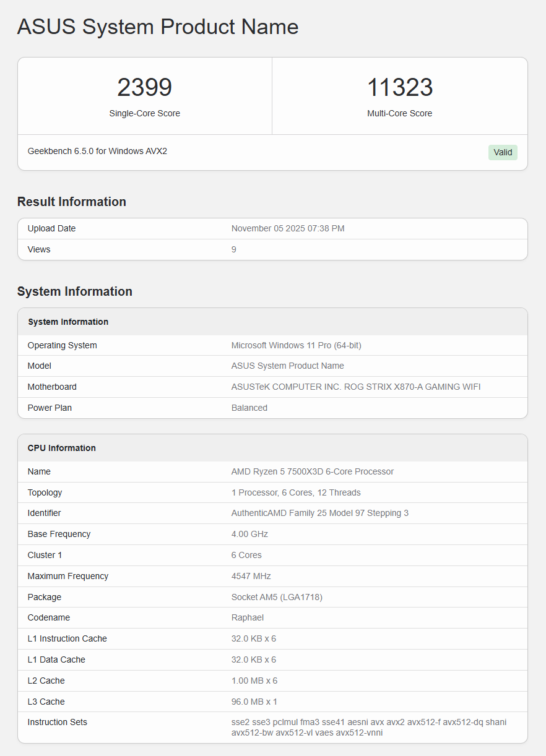Select the Topology row in CPU Information
Viewport: 546px width, 756px height.
[272, 492]
